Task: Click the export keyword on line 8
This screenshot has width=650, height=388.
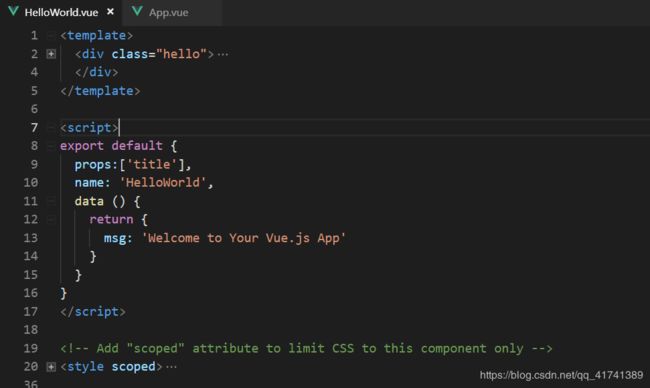Action: point(82,146)
